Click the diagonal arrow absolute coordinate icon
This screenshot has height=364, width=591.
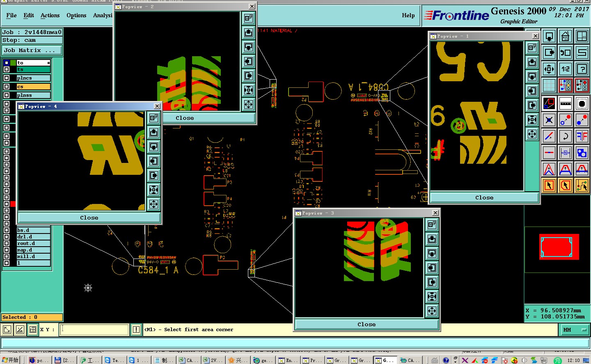click(7, 329)
